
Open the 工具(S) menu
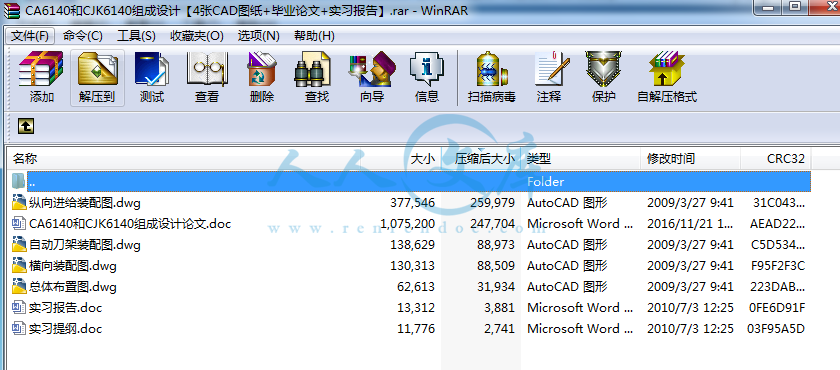pyautogui.click(x=136, y=36)
